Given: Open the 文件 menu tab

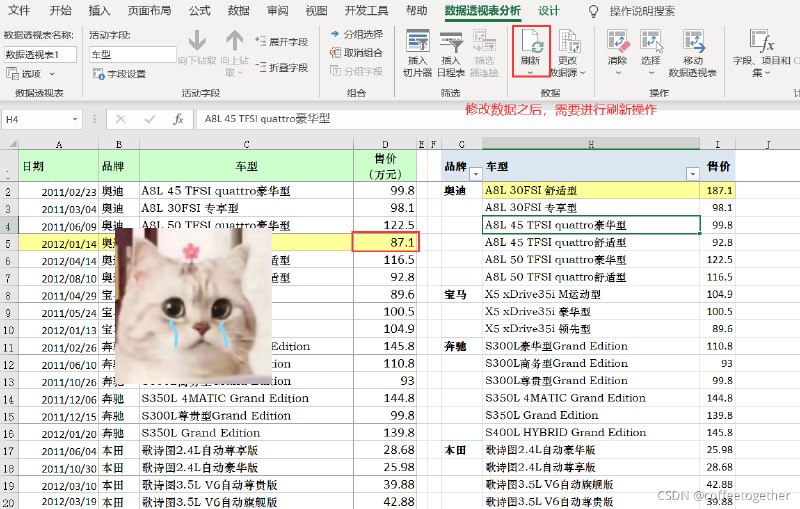Looking at the screenshot, I should tap(19, 11).
